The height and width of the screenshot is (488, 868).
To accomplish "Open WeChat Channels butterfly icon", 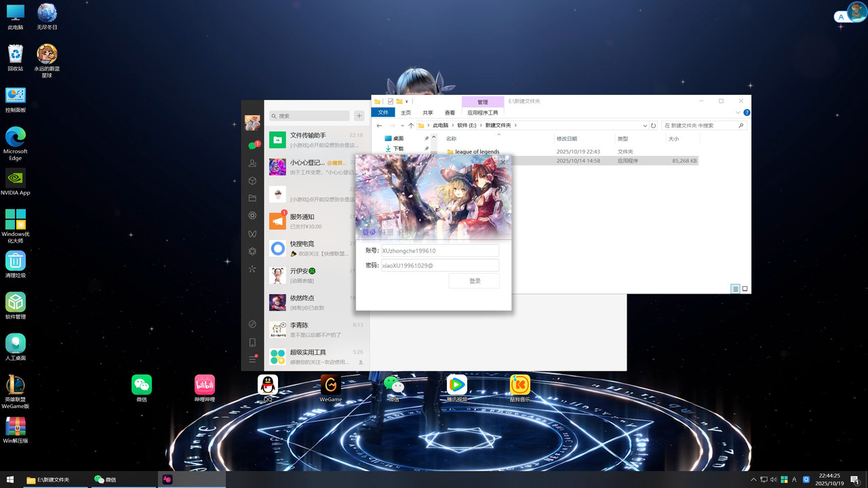I will 252,234.
